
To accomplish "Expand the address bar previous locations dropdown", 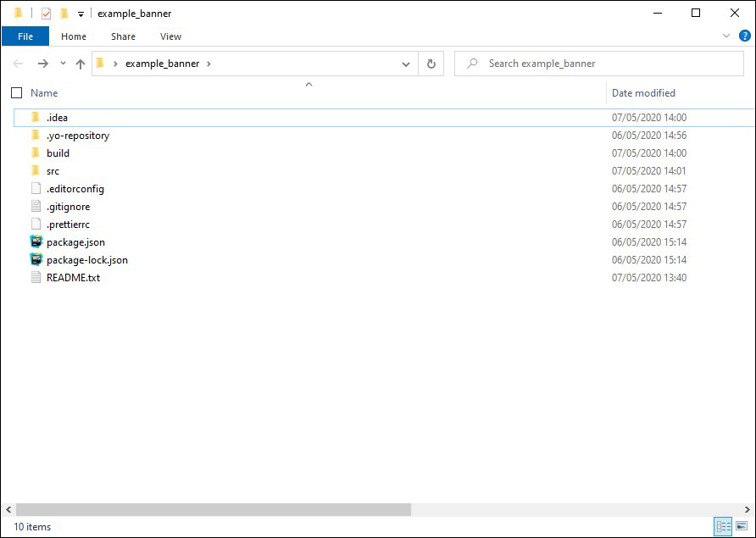I will coord(406,64).
